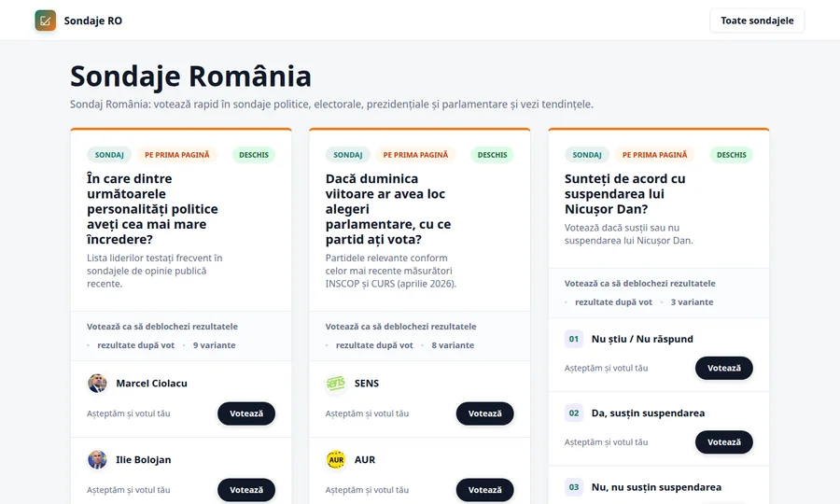The image size is (840, 504).
Task: Vote for Nu știu / Nu răspund
Action: pyautogui.click(x=723, y=368)
